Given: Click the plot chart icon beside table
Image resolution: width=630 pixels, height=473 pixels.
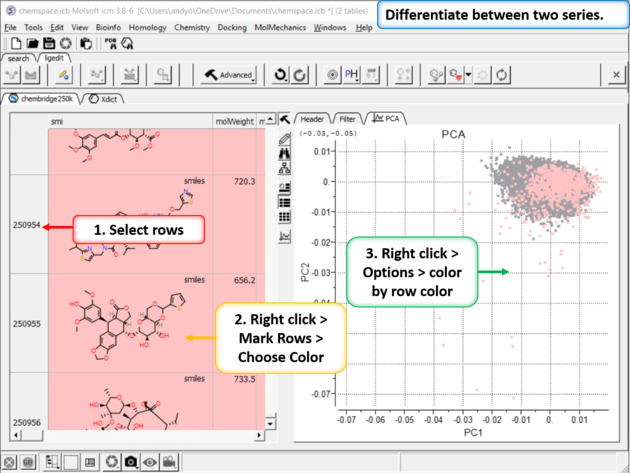Looking at the screenshot, I should click(x=285, y=237).
